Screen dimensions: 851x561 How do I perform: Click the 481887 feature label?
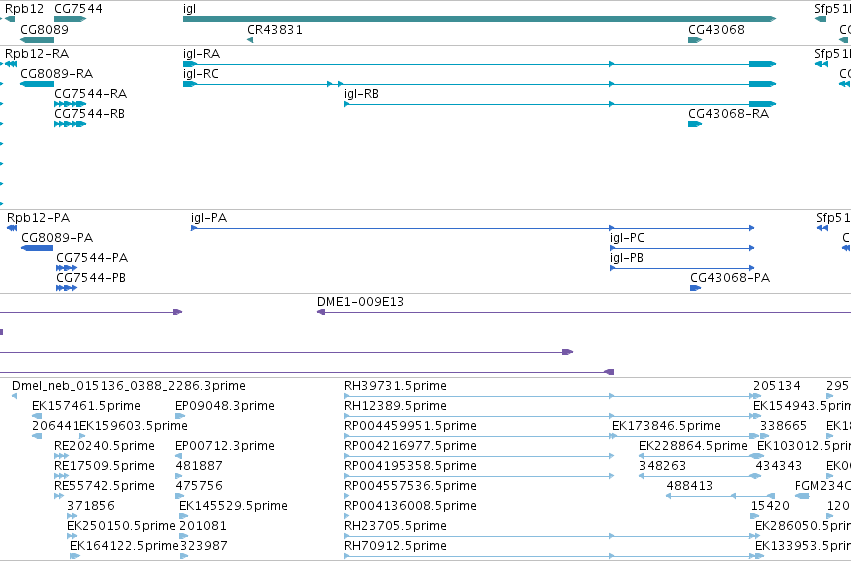[199, 466]
